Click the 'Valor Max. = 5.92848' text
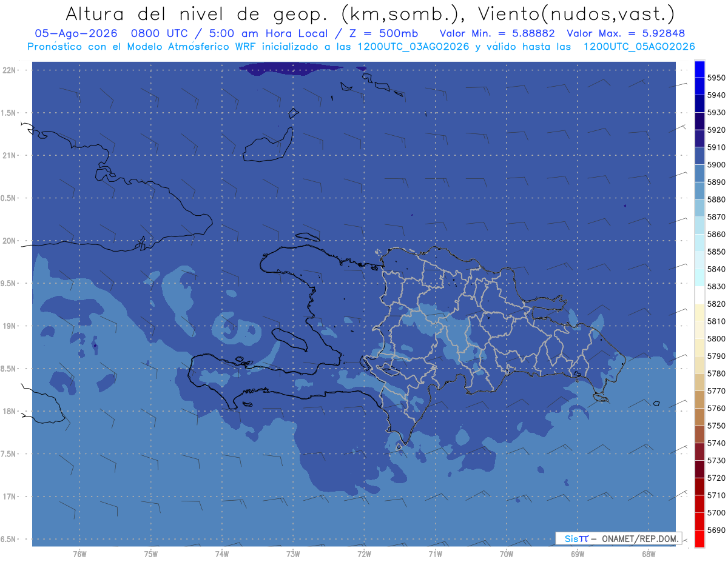 [x=626, y=33]
